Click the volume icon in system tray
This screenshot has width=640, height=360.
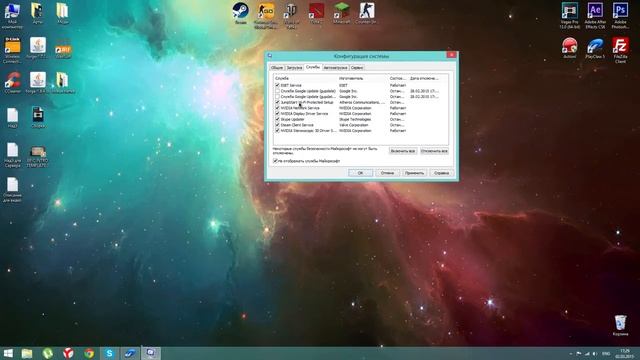(x=595, y=353)
